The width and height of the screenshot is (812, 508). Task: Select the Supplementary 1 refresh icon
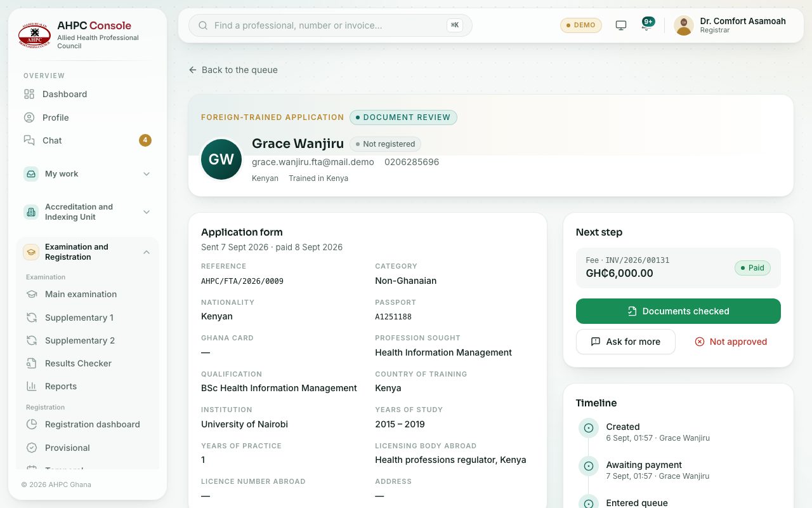pyautogui.click(x=32, y=317)
